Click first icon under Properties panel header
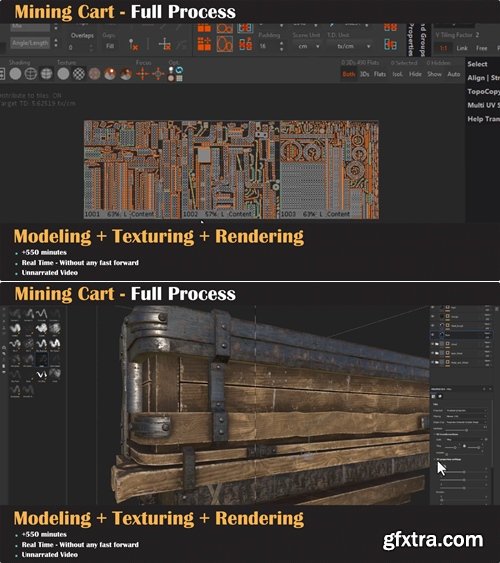The width and height of the screenshot is (500, 563). pos(433,396)
